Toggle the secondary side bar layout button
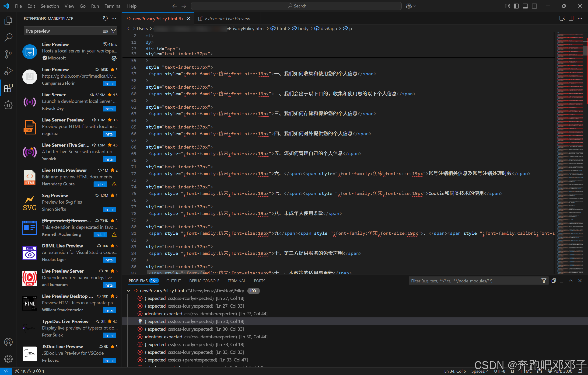 (534, 6)
